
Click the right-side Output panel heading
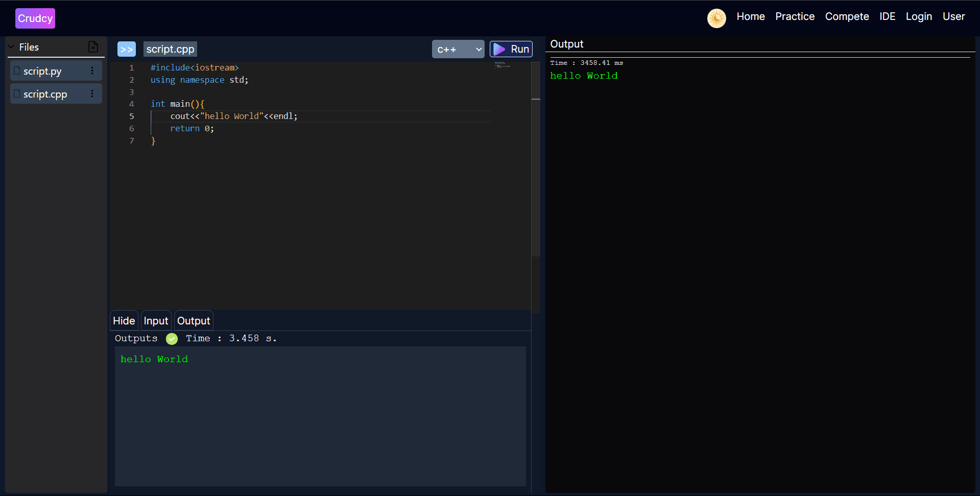click(x=567, y=44)
